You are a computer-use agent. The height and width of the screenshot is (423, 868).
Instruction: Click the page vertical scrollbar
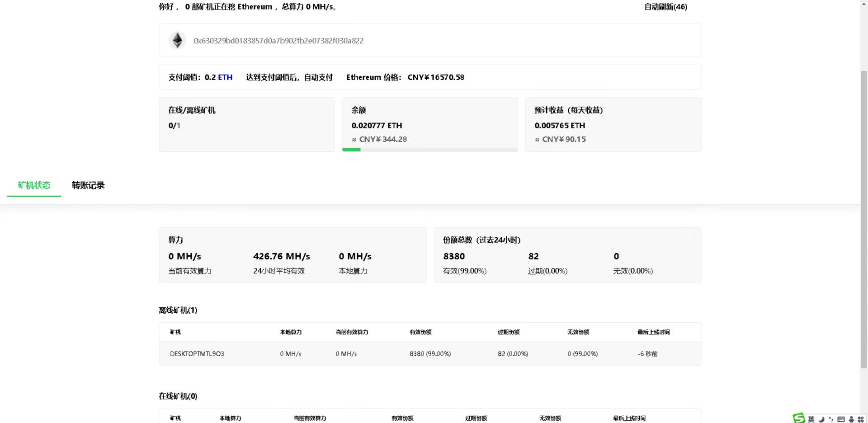tap(864, 219)
